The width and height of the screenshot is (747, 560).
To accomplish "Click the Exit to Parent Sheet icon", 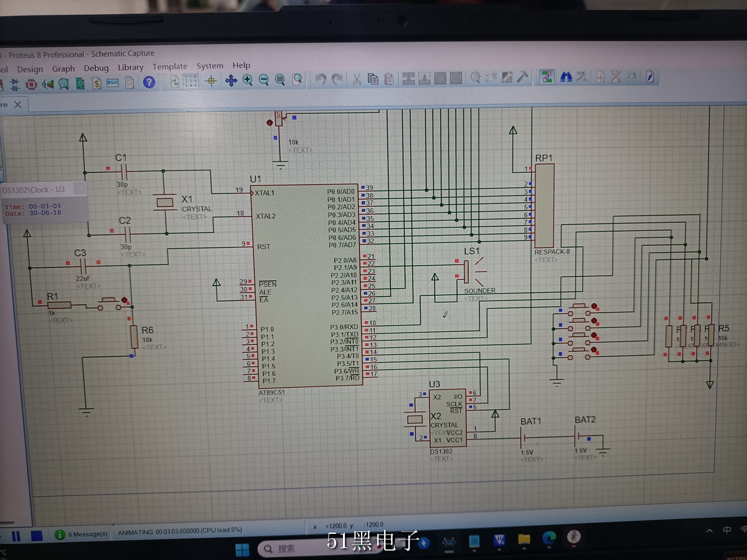I will click(632, 77).
